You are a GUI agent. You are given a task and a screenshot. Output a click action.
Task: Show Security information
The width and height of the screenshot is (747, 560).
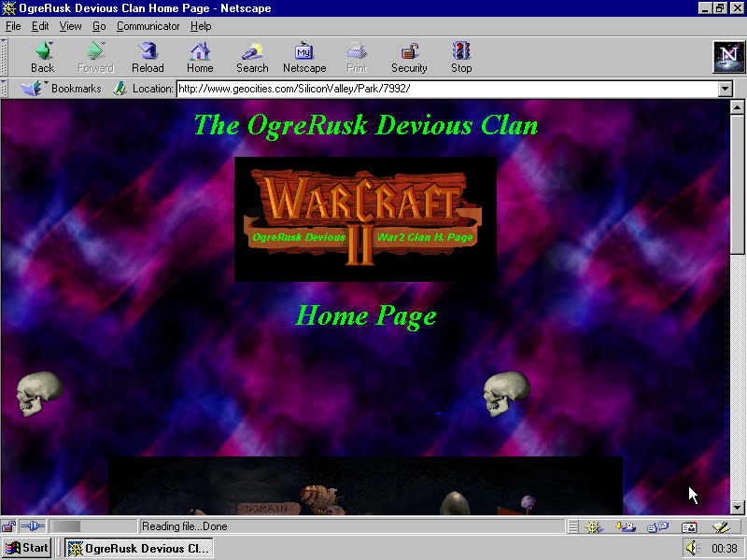409,57
